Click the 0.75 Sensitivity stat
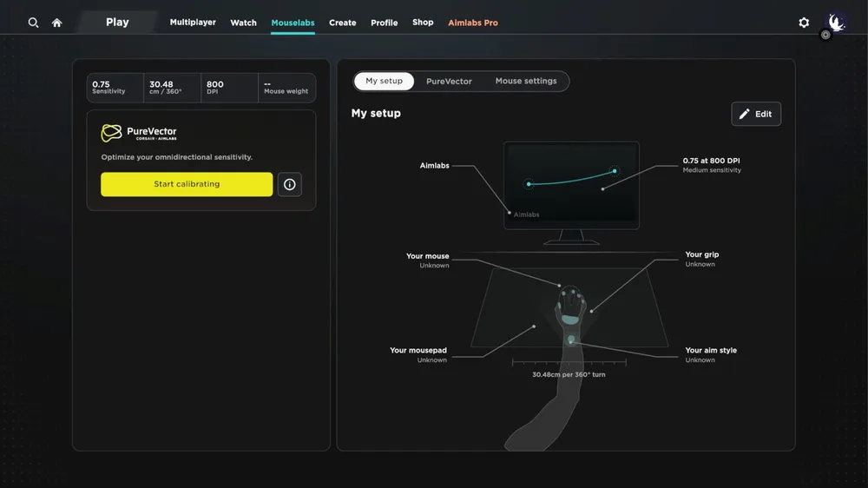 tap(115, 88)
